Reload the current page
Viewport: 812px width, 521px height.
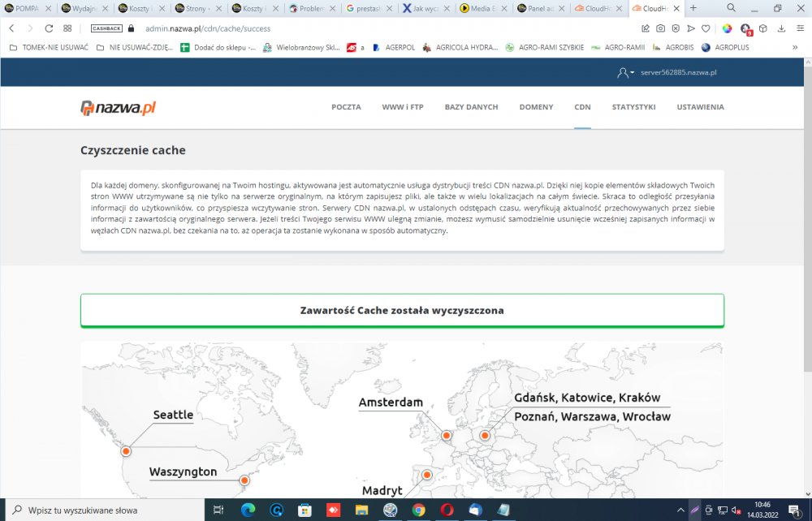[x=49, y=28]
